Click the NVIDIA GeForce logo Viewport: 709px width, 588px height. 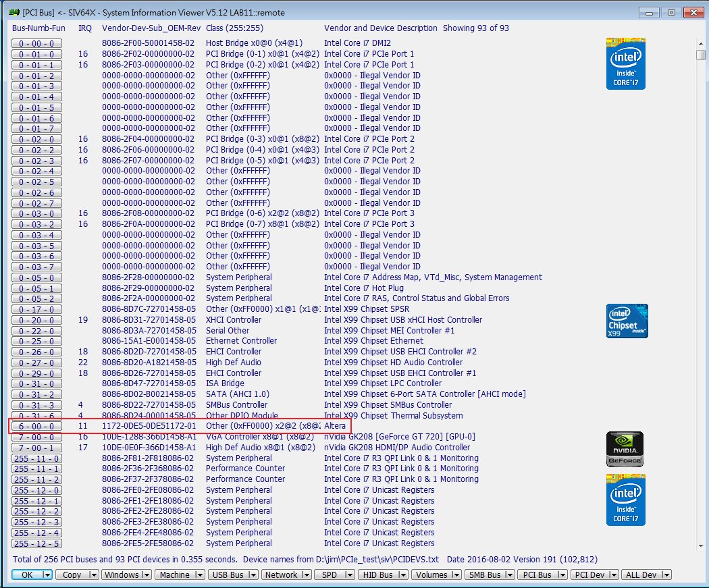(625, 449)
